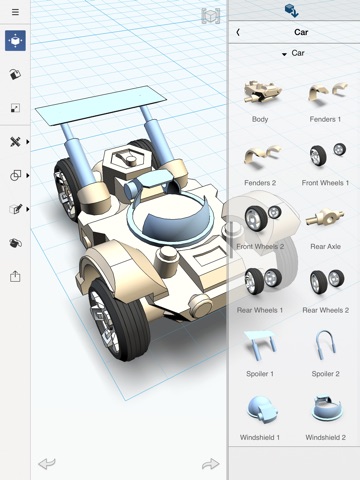Collapse the Car category triangle
This screenshot has width=360, height=480.
tap(284, 54)
